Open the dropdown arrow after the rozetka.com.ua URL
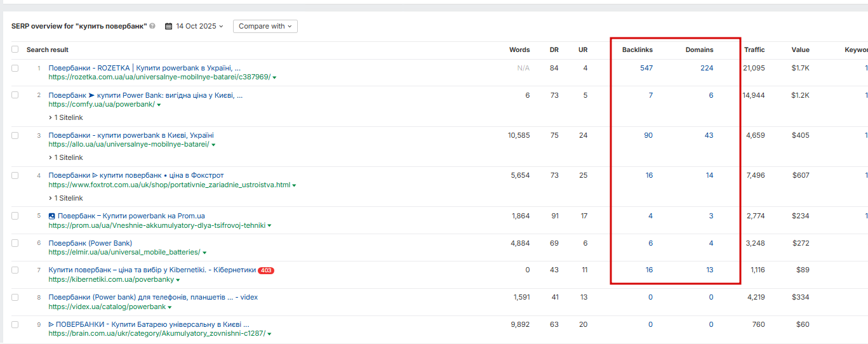868x344 pixels. [275, 77]
